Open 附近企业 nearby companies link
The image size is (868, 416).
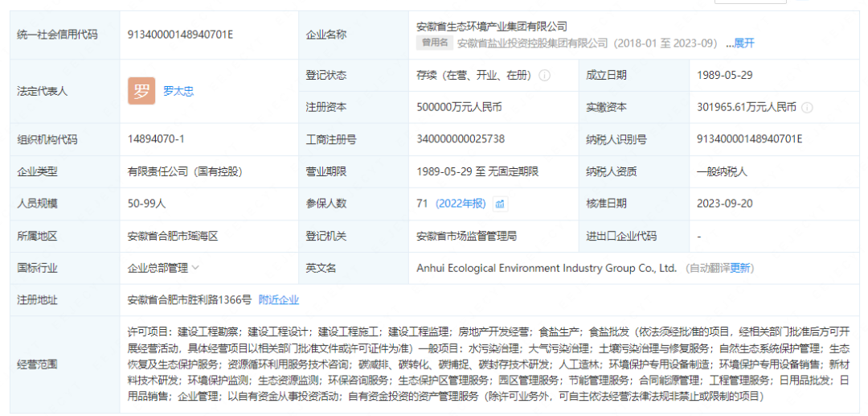[278, 300]
